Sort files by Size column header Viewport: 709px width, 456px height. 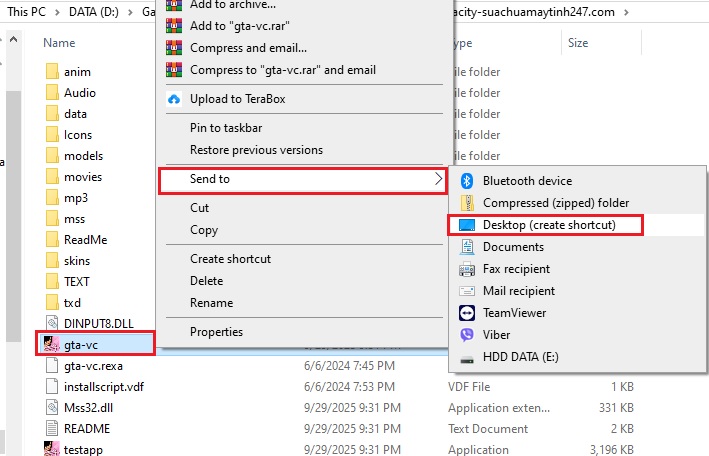578,43
